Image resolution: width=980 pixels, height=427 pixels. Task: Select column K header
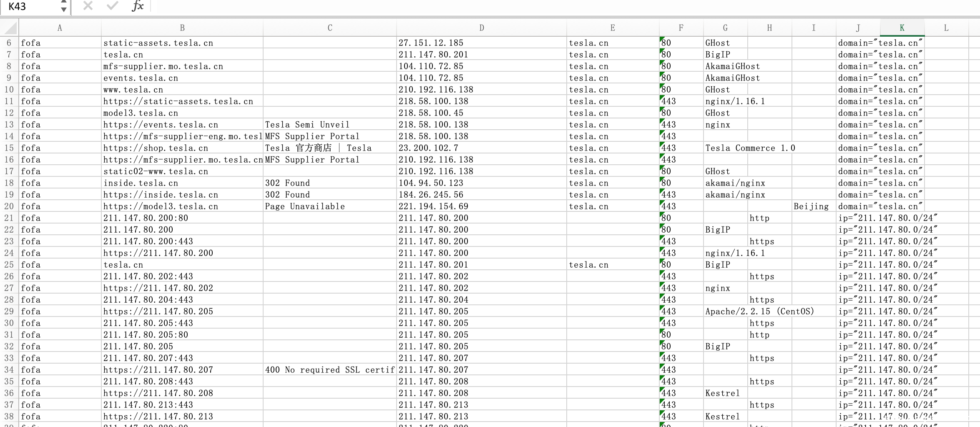coord(902,28)
